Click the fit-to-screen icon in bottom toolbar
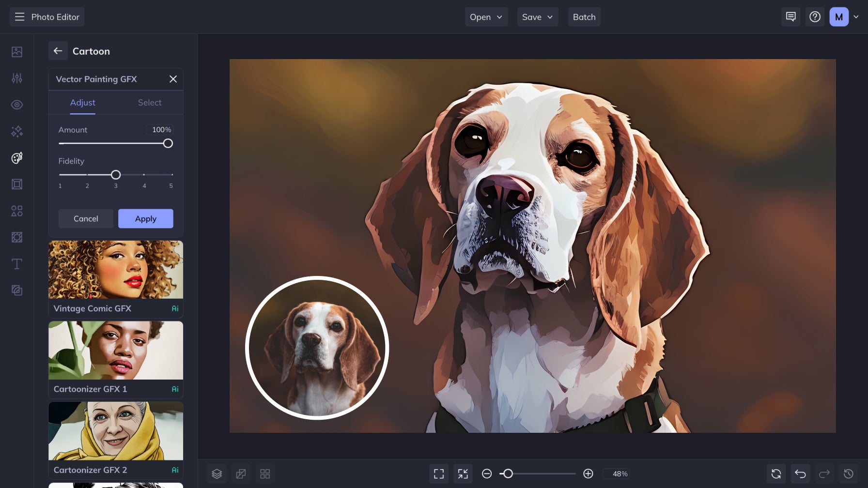The width and height of the screenshot is (868, 488). click(x=439, y=473)
